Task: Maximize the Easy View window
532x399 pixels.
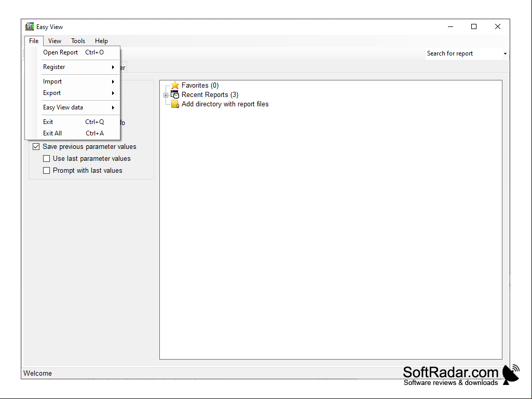Action: (474, 26)
